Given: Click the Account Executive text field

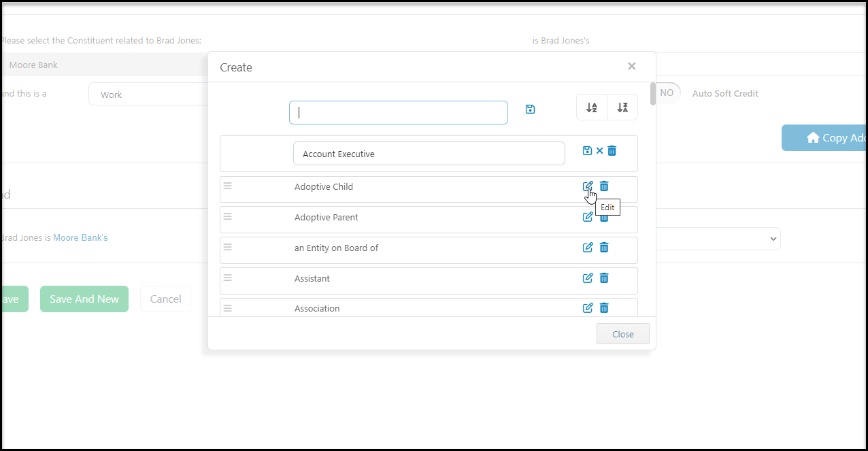Looking at the screenshot, I should (x=429, y=154).
